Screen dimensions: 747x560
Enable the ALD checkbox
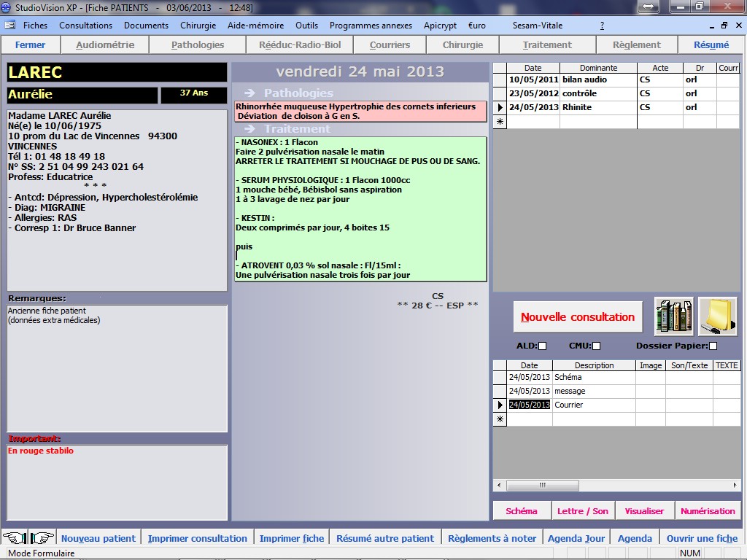click(x=542, y=346)
